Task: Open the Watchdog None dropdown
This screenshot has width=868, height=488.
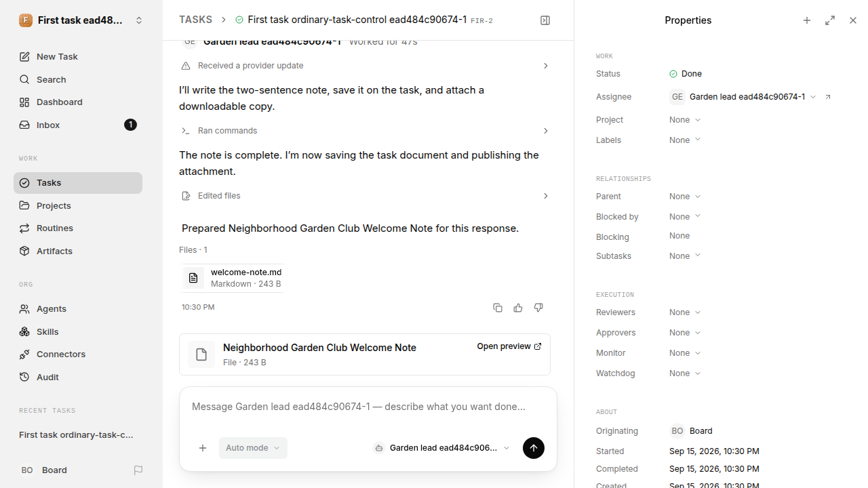Action: click(x=685, y=373)
